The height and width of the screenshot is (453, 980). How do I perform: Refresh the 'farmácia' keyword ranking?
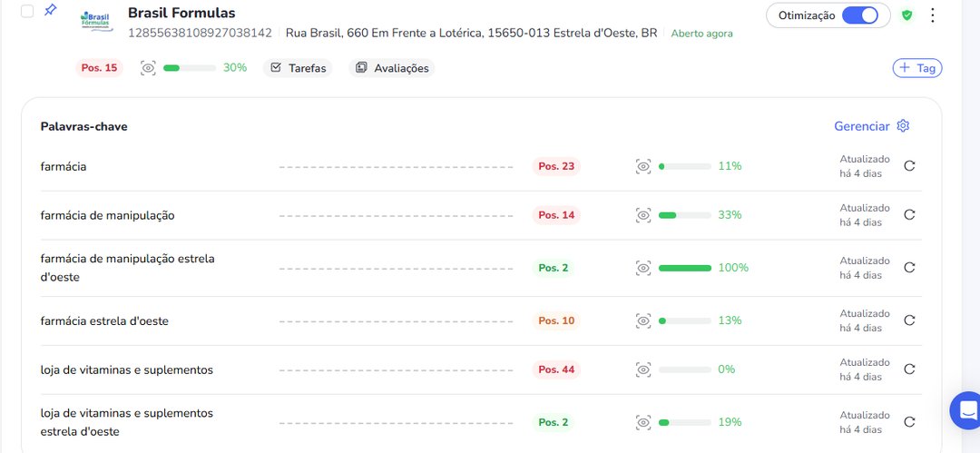tap(909, 166)
